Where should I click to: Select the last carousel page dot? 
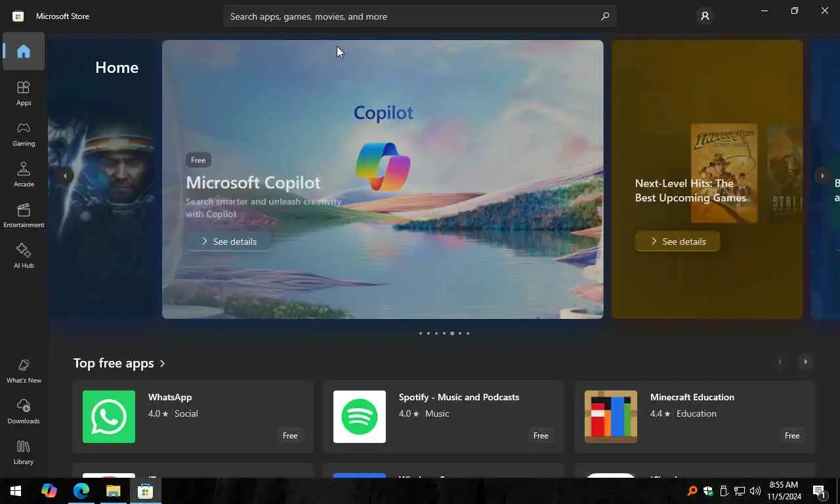point(468,333)
